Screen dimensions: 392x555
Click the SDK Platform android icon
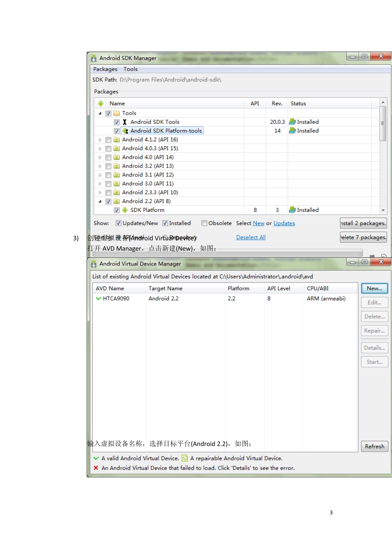[x=125, y=210]
